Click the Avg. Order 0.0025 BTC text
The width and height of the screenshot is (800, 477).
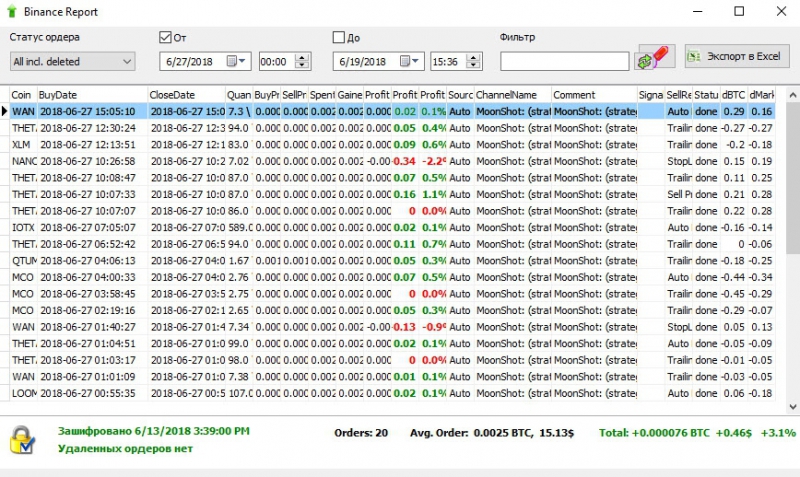click(x=492, y=433)
